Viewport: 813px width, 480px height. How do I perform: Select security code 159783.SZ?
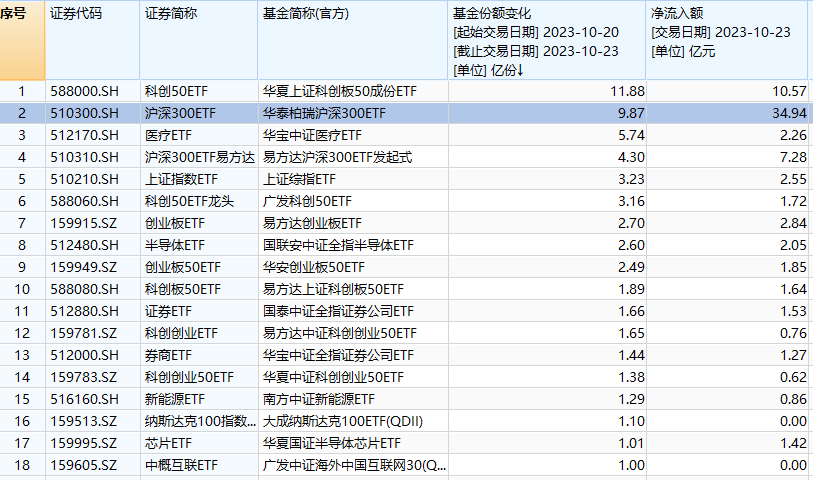(84, 377)
